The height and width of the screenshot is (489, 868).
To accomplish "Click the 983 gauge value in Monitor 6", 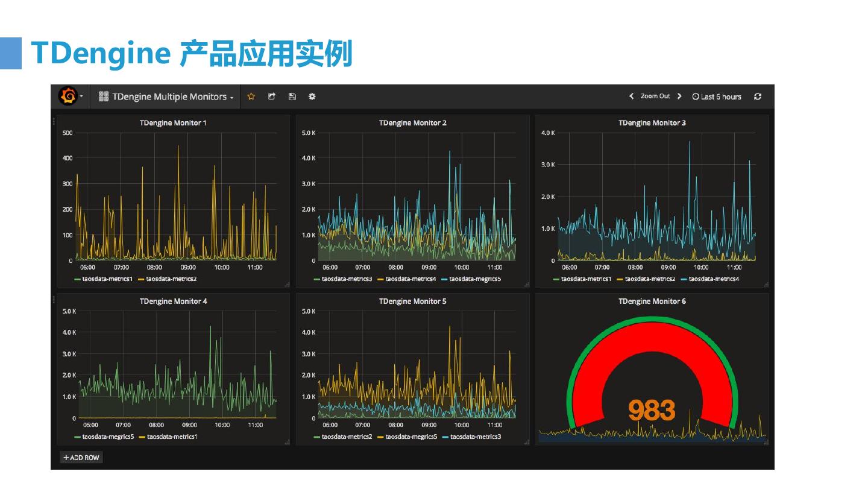I will pos(652,411).
